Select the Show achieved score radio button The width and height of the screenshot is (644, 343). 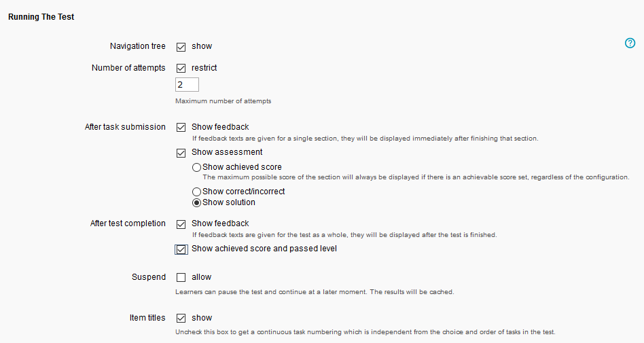pos(196,167)
